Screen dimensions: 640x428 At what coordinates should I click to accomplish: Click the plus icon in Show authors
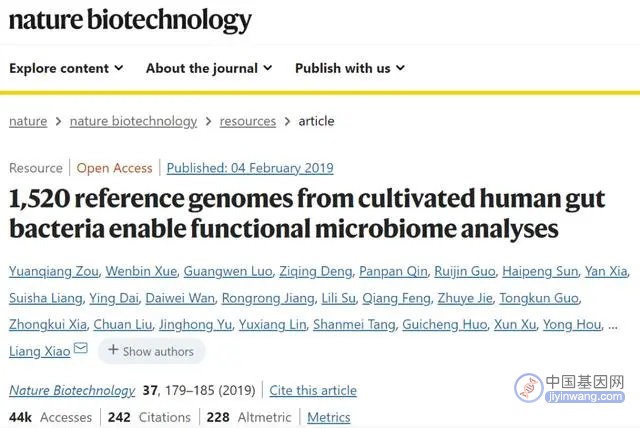[113, 350]
